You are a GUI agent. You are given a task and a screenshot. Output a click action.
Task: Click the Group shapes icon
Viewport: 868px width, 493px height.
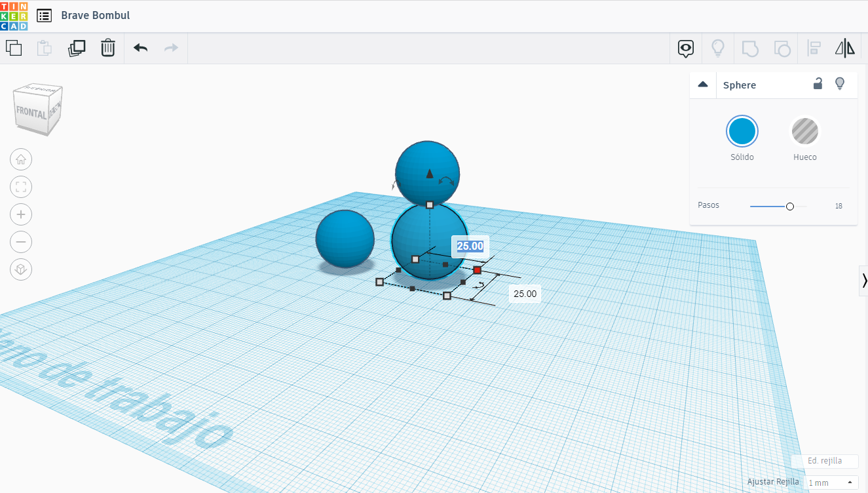[x=749, y=48]
